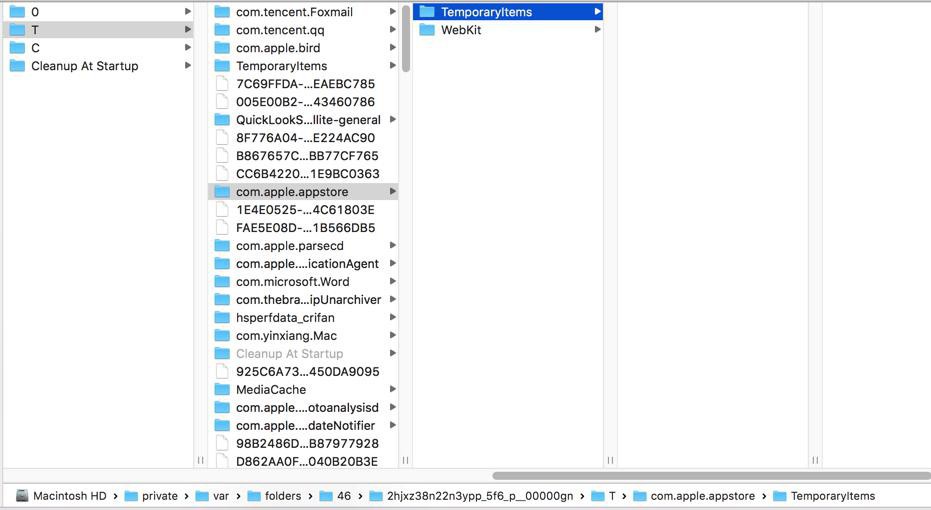Click the Cleanup At Startup folder icon in first column
The image size is (931, 510).
pyautogui.click(x=17, y=66)
